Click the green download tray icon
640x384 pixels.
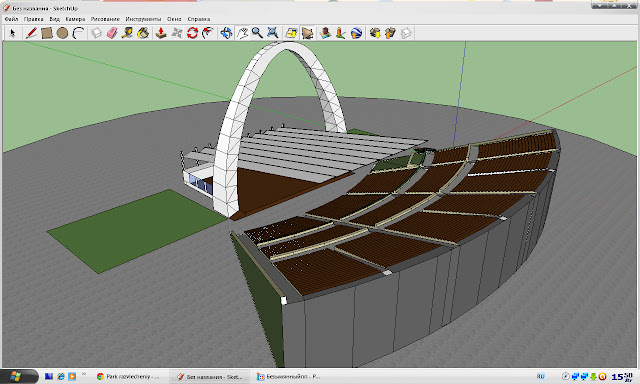[x=593, y=377]
